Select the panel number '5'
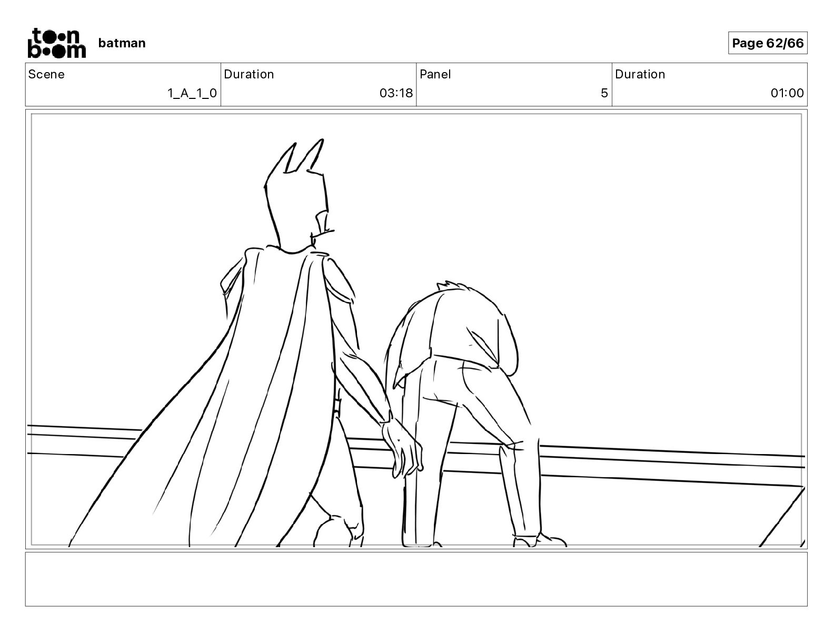Image resolution: width=834 pixels, height=644 pixels. [x=604, y=93]
